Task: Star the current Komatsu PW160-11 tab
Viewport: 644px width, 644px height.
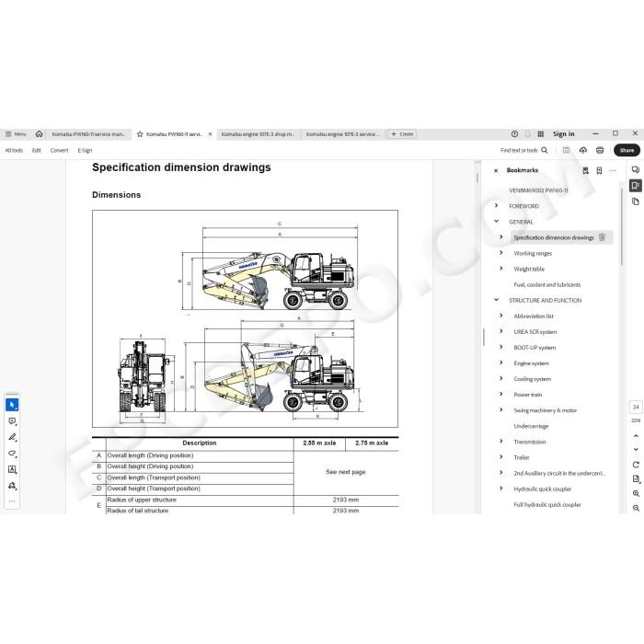Action: pyautogui.click(x=140, y=134)
